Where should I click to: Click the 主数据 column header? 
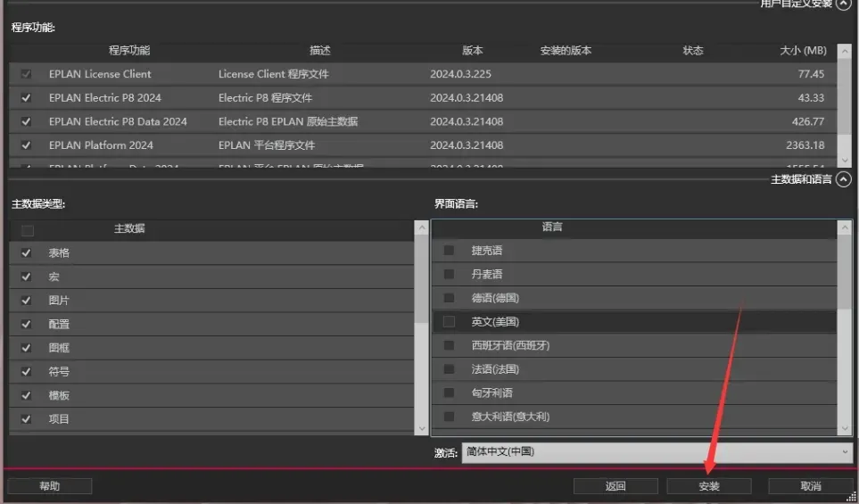pos(129,228)
